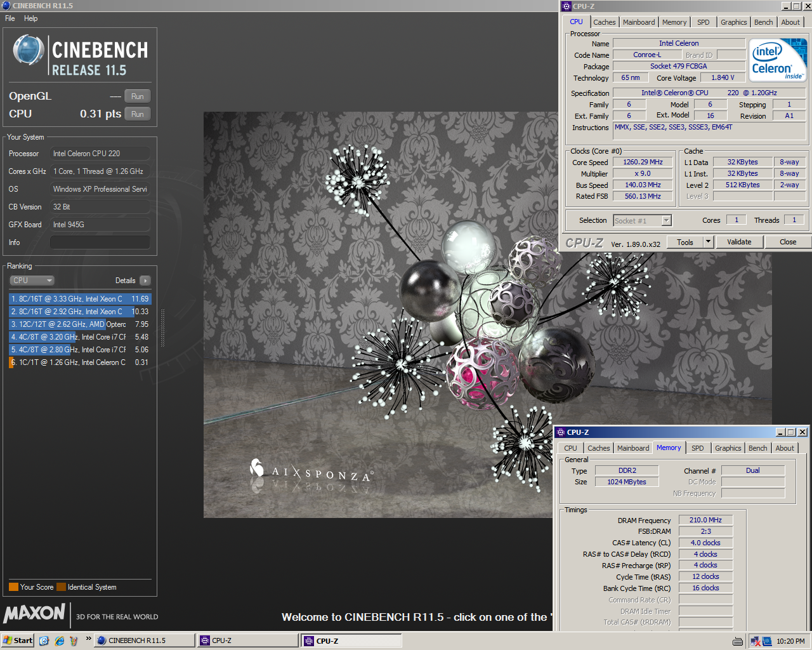Click the memory Type value DDR2
This screenshot has width=812, height=650.
pos(627,470)
